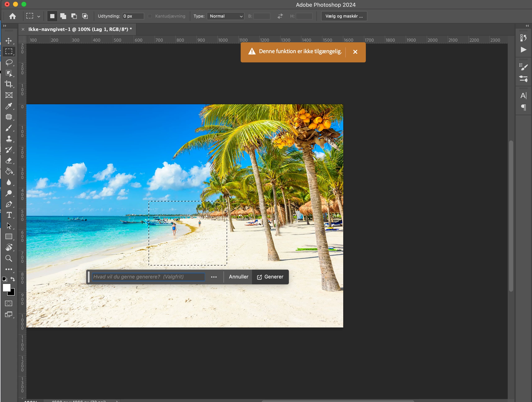
Task: Enable the Kantudjævning checkbox
Action: click(x=150, y=16)
